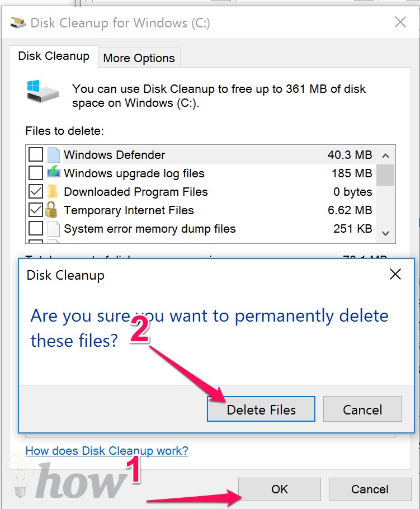Uncheck Temporary Internet Files checkbox

point(36,210)
